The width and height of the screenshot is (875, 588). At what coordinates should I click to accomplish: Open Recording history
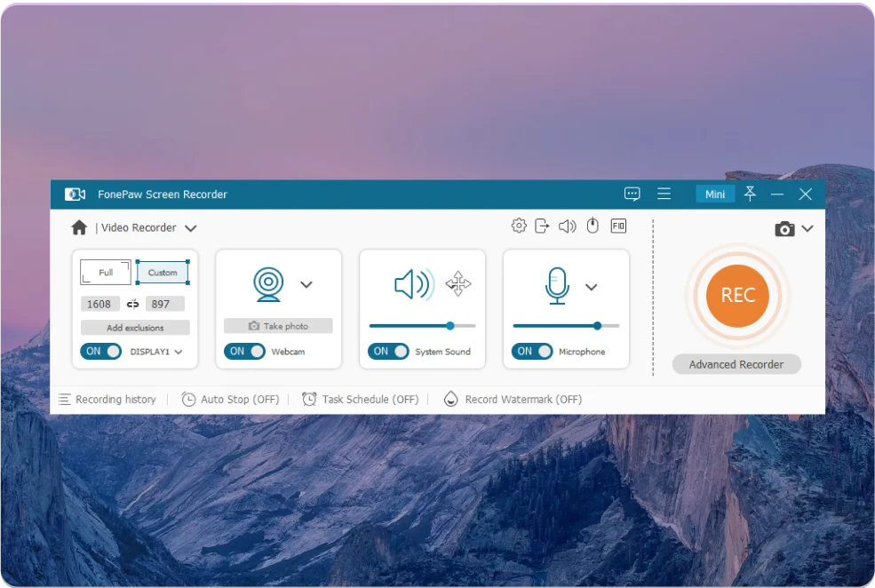click(x=115, y=400)
